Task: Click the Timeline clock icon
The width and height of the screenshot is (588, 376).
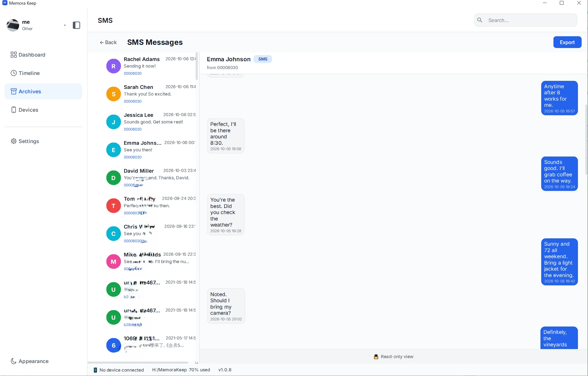Action: pyautogui.click(x=13, y=73)
